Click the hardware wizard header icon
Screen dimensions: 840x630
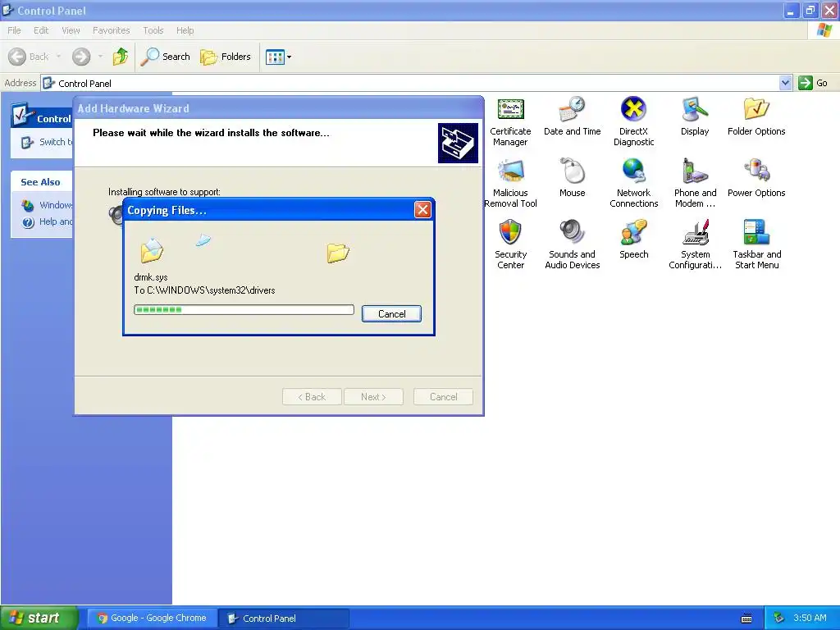(458, 143)
